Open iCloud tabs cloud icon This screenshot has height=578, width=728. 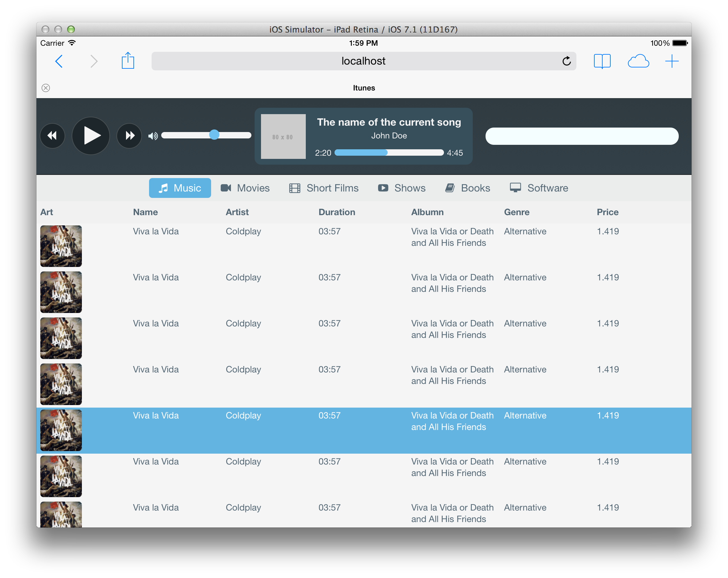tap(638, 61)
